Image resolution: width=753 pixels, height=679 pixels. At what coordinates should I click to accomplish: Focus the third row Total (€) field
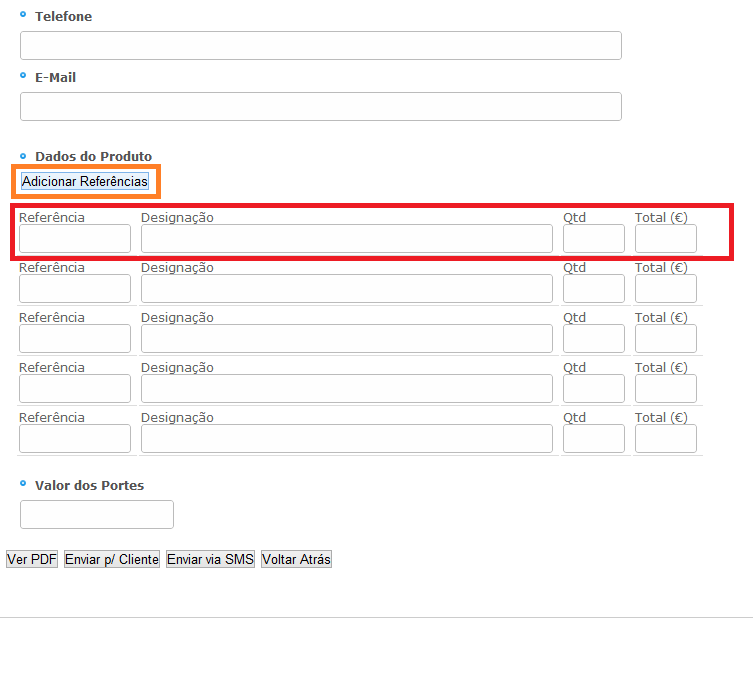pyautogui.click(x=665, y=339)
